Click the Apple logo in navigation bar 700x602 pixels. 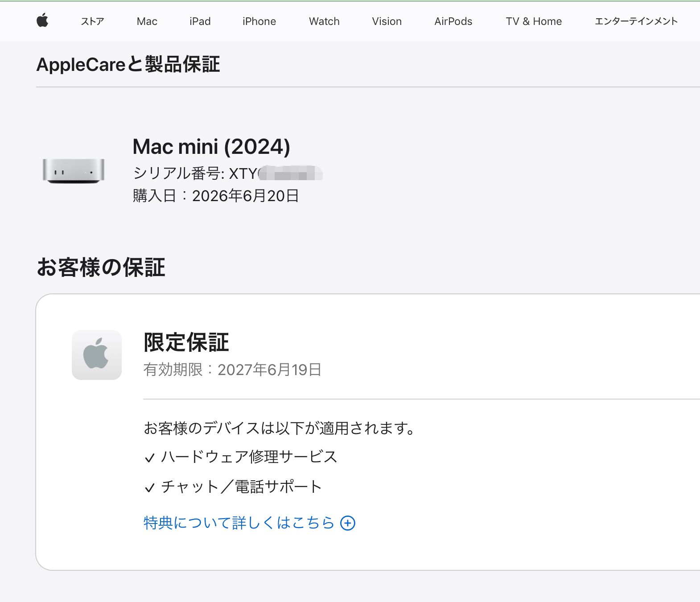pos(42,21)
